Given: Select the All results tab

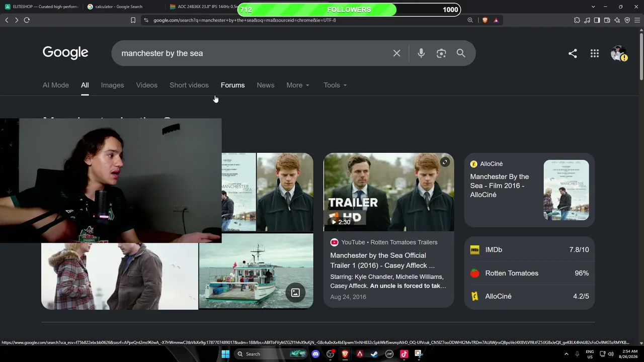Looking at the screenshot, I should tap(85, 85).
